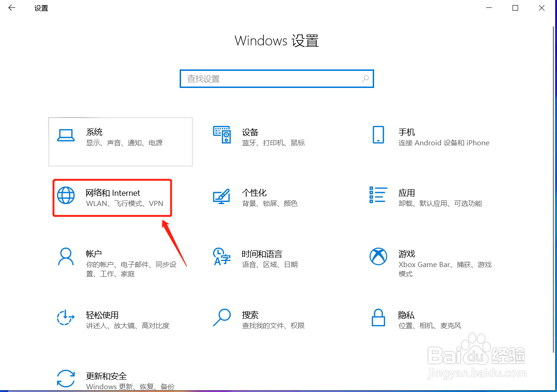The width and height of the screenshot is (557, 392).
Task: Click the Update and Security arrows icon
Action: coord(66,378)
